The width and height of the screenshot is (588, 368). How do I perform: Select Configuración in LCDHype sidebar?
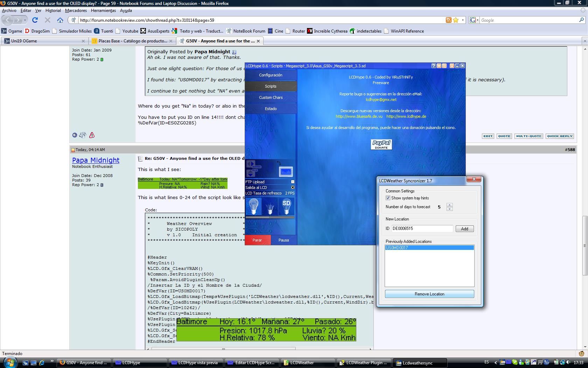[271, 75]
